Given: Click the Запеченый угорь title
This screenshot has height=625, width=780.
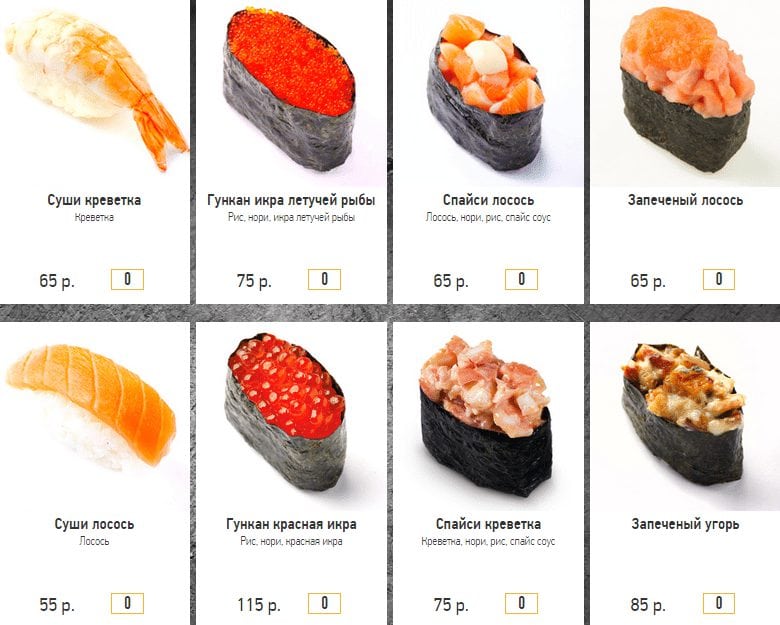Looking at the screenshot, I should pos(685,524).
